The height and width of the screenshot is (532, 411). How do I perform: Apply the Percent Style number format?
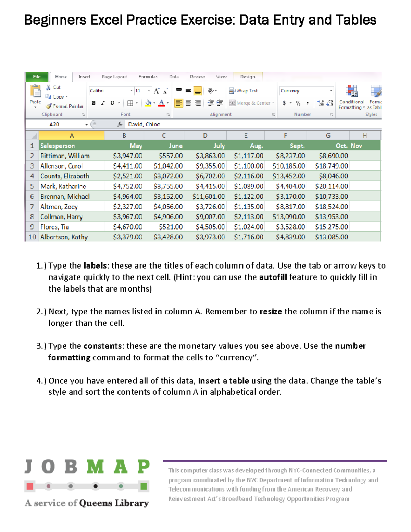coord(298,103)
